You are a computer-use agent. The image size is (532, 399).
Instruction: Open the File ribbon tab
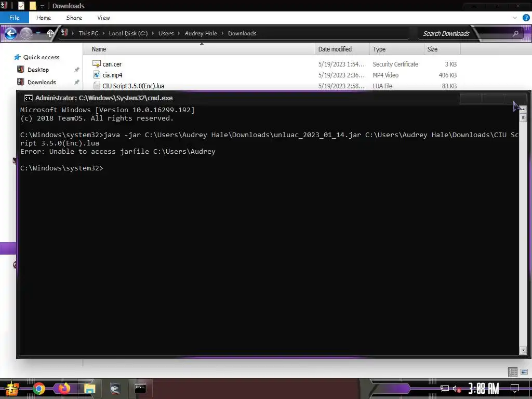click(x=14, y=18)
